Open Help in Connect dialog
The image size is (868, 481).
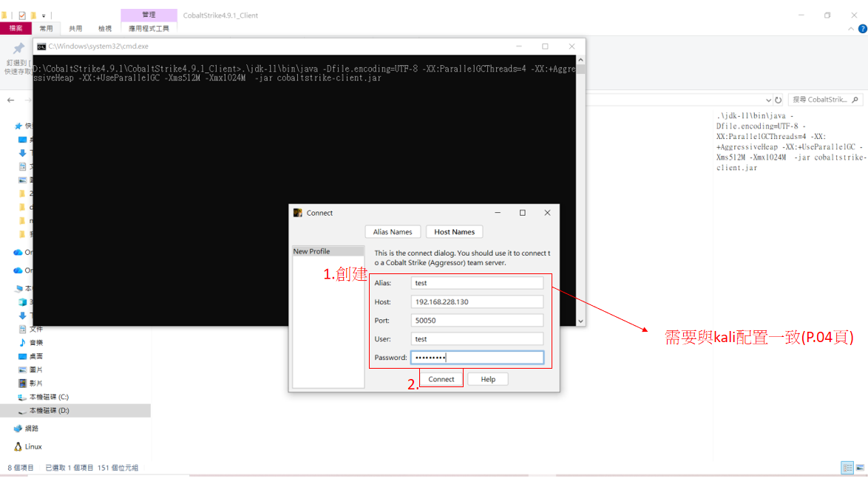pos(488,379)
